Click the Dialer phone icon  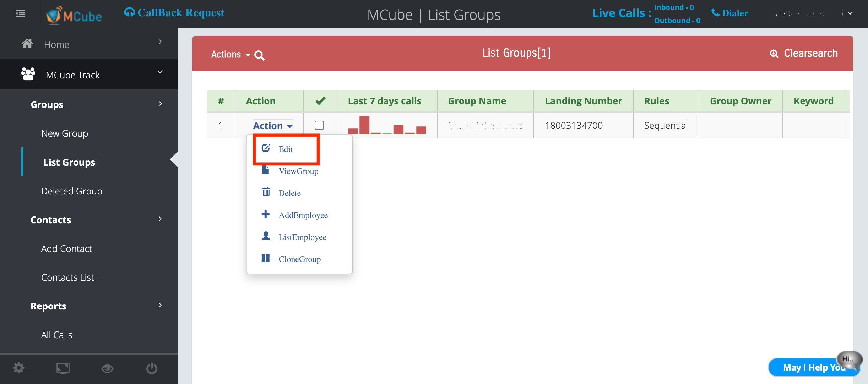[x=715, y=12]
